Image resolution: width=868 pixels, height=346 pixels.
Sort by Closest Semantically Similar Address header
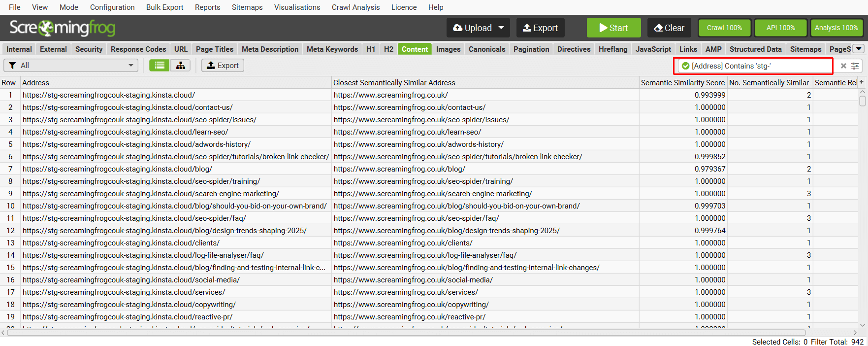coord(485,82)
